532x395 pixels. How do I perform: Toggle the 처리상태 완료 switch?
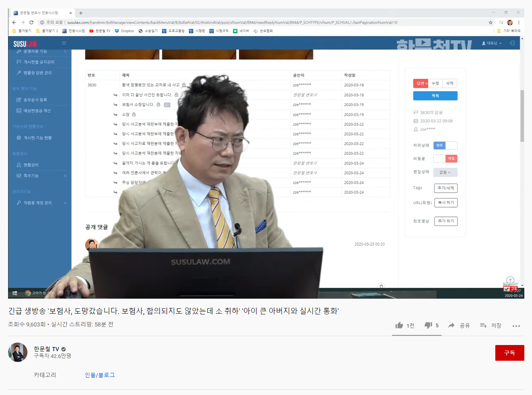445,146
